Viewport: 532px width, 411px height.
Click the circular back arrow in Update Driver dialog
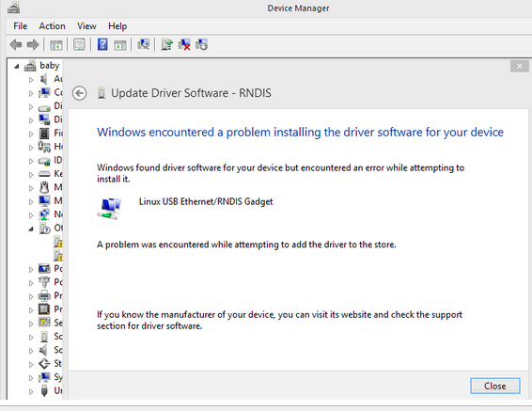(79, 93)
